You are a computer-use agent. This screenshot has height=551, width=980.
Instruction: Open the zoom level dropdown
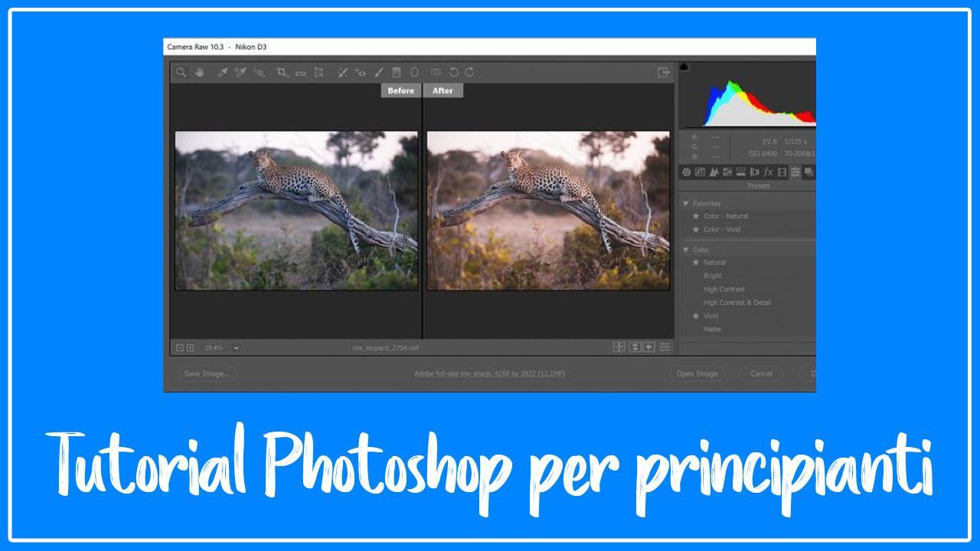pyautogui.click(x=236, y=347)
